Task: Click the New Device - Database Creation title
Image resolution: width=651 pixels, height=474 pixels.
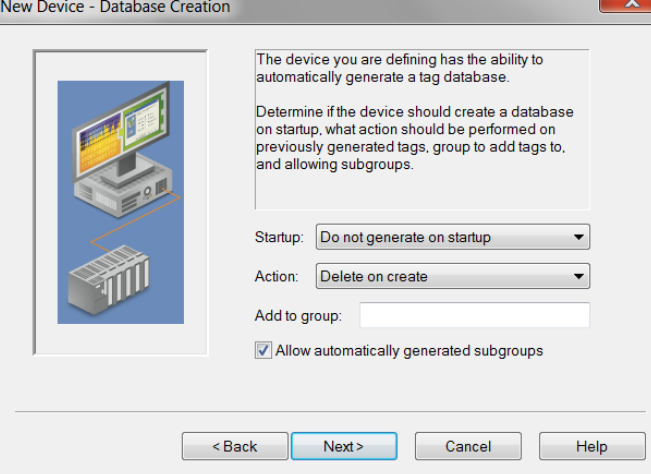Action: pos(115,7)
